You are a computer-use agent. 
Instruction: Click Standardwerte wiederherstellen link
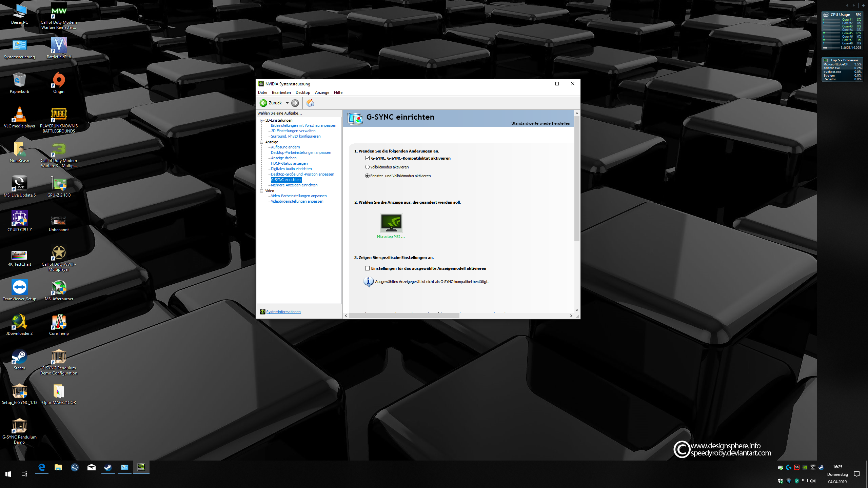[x=540, y=123]
